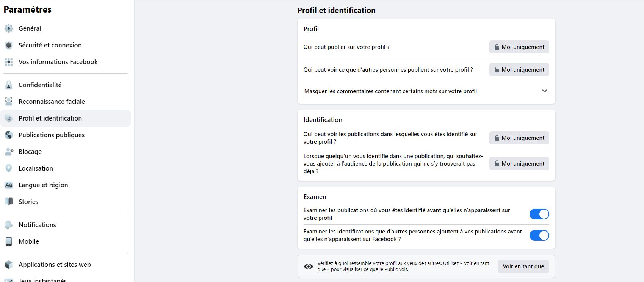
Task: Click the grid icon for Vos informations Facebook
Action: 9,62
